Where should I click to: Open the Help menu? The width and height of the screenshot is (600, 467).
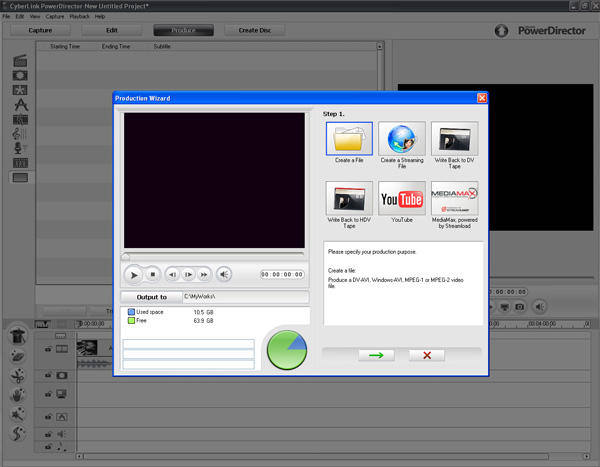click(x=100, y=16)
